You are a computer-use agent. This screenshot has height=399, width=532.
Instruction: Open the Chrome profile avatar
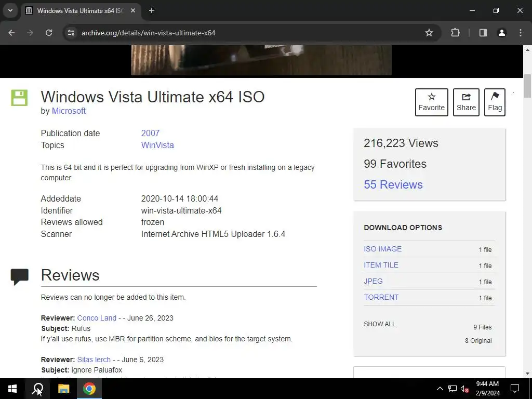click(502, 33)
